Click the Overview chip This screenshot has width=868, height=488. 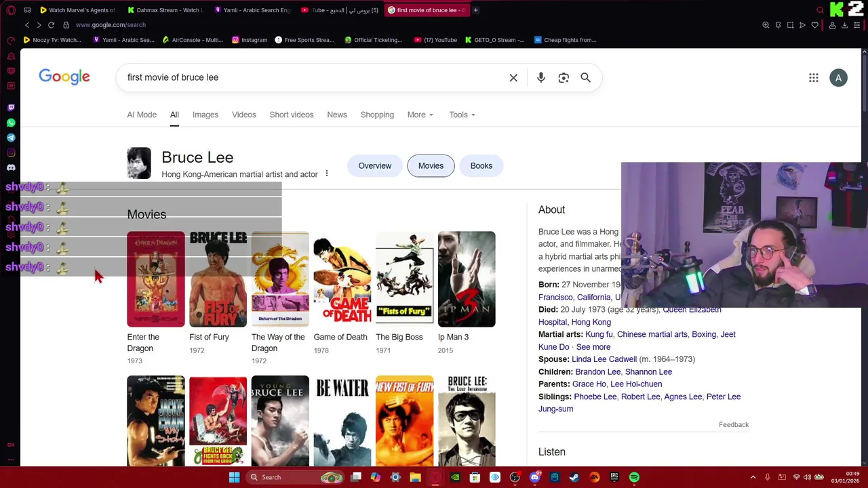(375, 165)
